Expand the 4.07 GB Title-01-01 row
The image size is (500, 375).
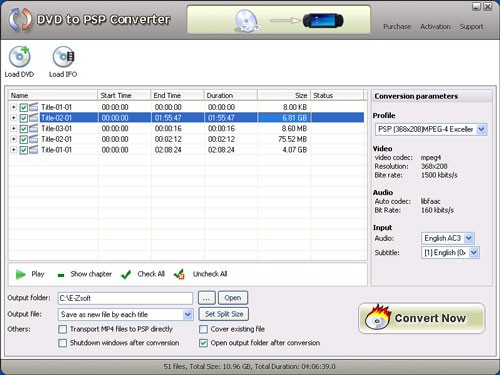coord(13,150)
